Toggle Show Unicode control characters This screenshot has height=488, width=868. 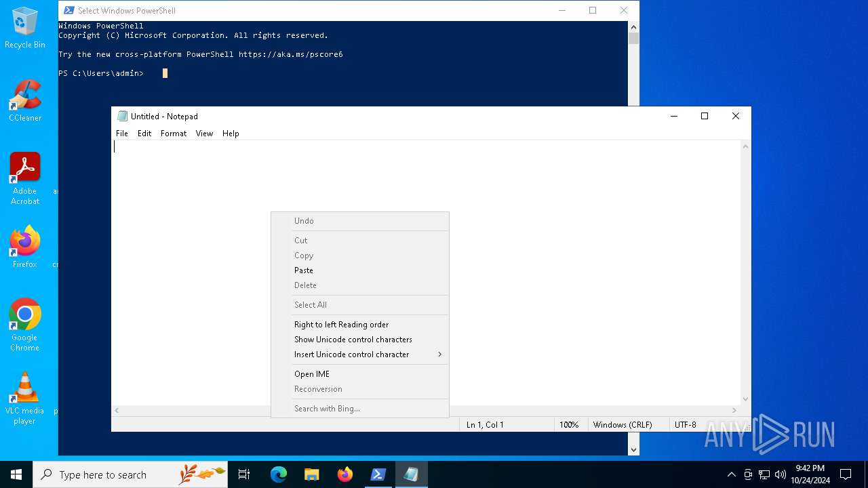pos(359,340)
